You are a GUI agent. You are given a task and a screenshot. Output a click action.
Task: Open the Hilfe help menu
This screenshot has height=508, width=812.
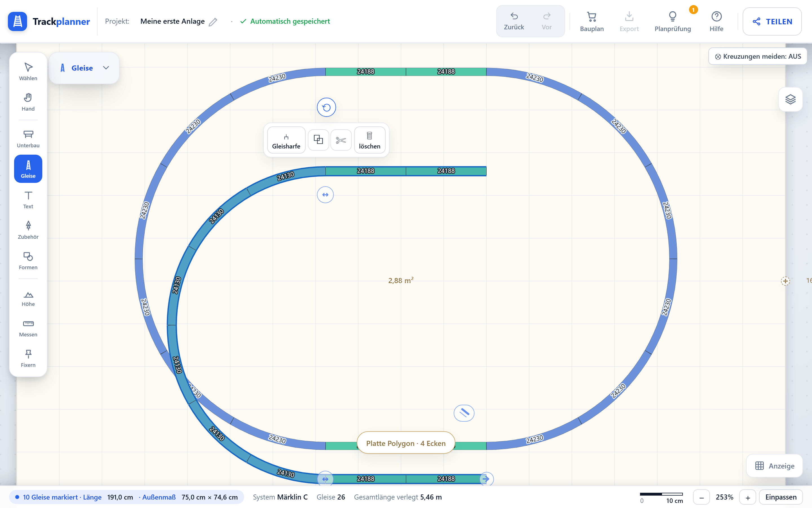(716, 21)
